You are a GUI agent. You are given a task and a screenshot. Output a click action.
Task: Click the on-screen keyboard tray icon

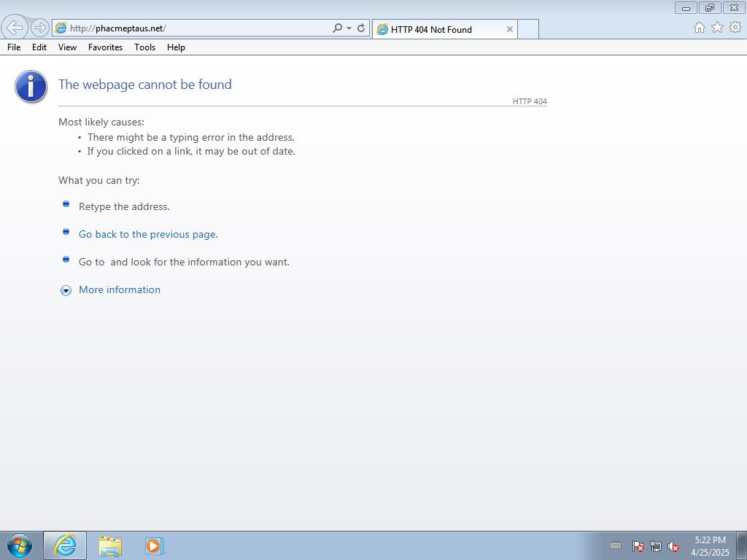click(x=616, y=545)
